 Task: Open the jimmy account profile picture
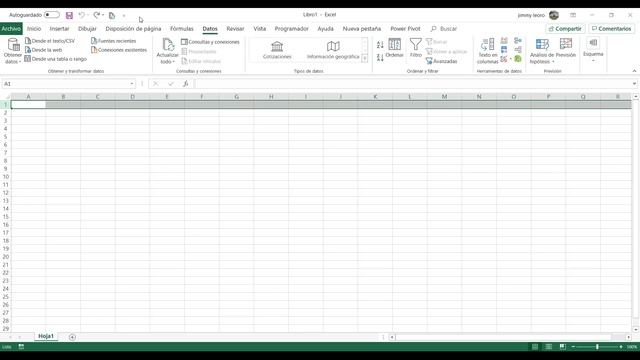553,15
